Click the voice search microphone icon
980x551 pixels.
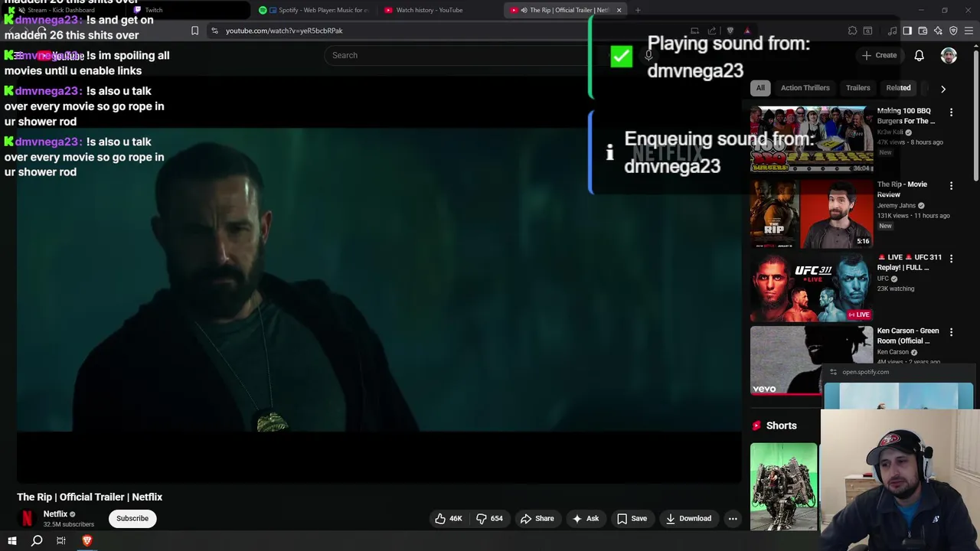[x=648, y=55]
